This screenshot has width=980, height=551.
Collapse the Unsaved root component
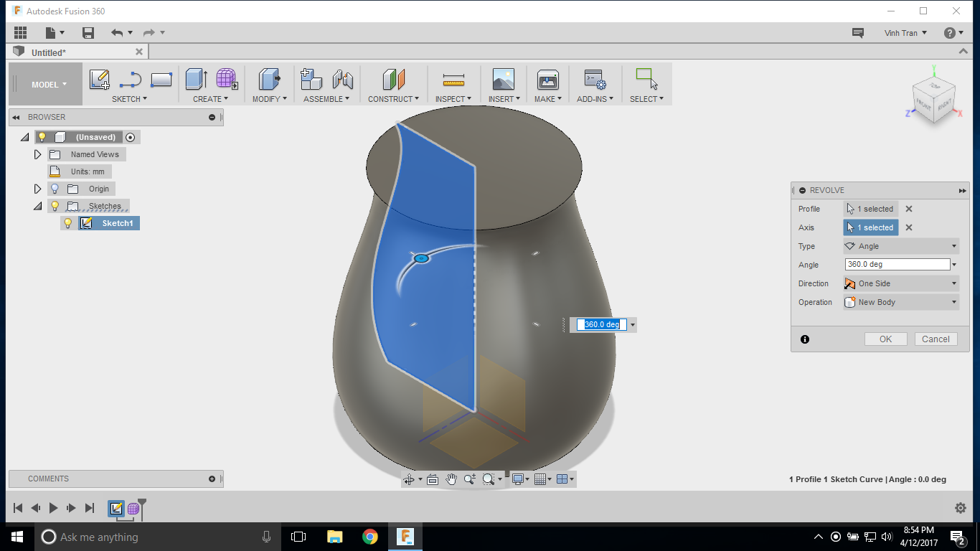(24, 137)
